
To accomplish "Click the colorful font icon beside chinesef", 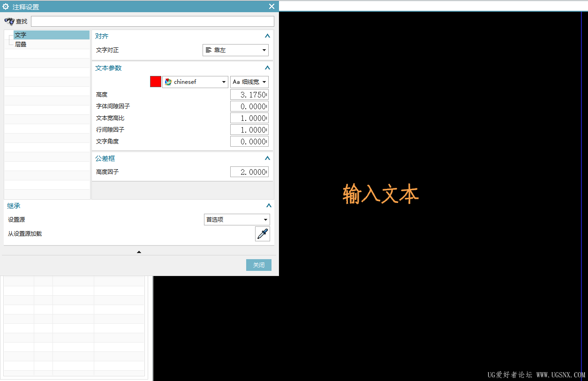I will [168, 82].
